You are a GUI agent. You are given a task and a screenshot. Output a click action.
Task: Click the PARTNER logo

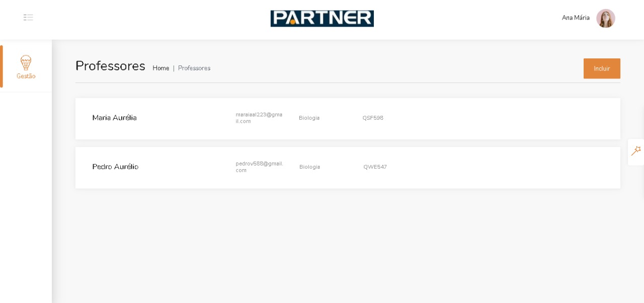[322, 19]
